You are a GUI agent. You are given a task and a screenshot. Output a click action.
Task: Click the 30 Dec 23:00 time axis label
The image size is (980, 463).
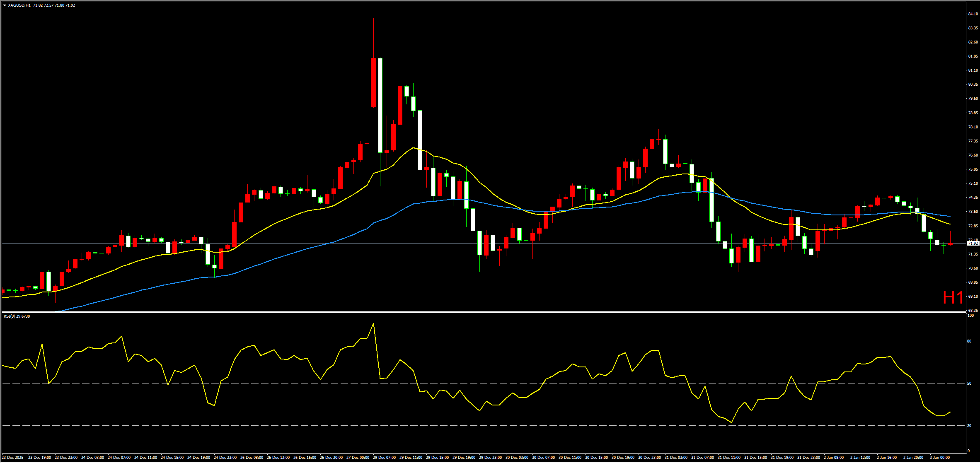coord(649,458)
